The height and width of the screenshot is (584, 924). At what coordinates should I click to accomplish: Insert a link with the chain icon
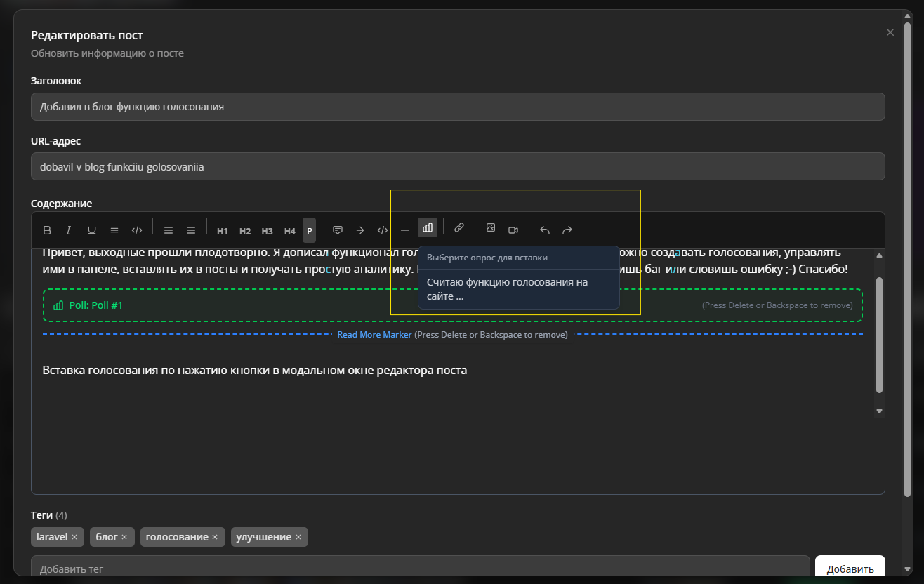pyautogui.click(x=459, y=228)
